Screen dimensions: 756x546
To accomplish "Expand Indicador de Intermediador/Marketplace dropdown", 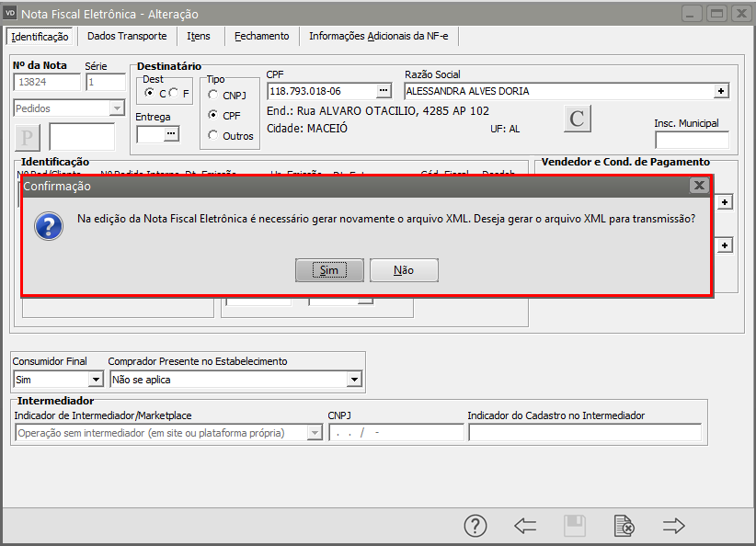I will (315, 433).
